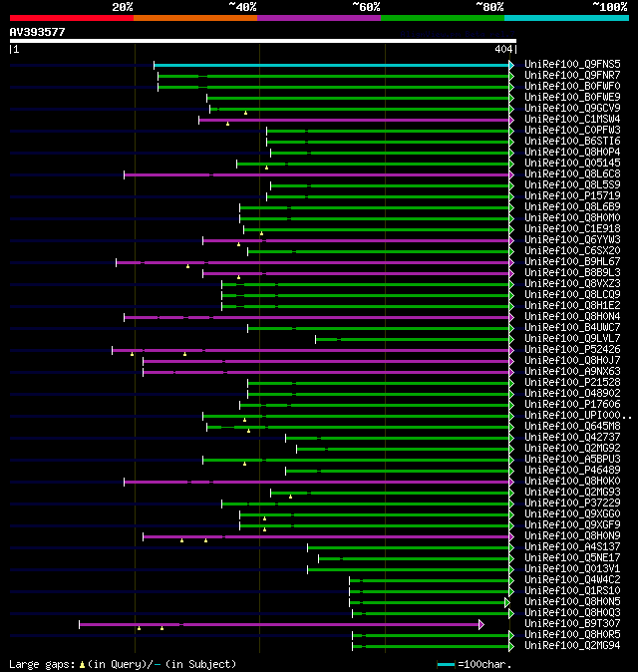
Task: Click the UniRef100_Q8H1E2 label
Action: click(572, 305)
